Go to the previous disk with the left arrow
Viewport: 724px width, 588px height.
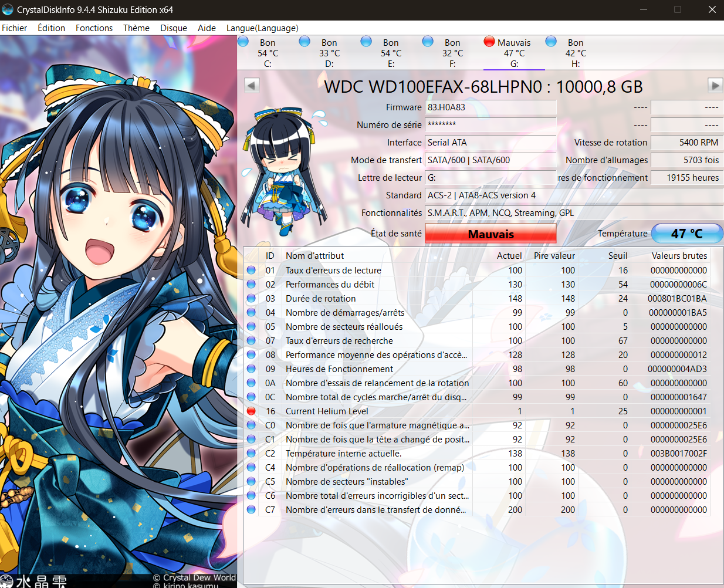tap(252, 85)
